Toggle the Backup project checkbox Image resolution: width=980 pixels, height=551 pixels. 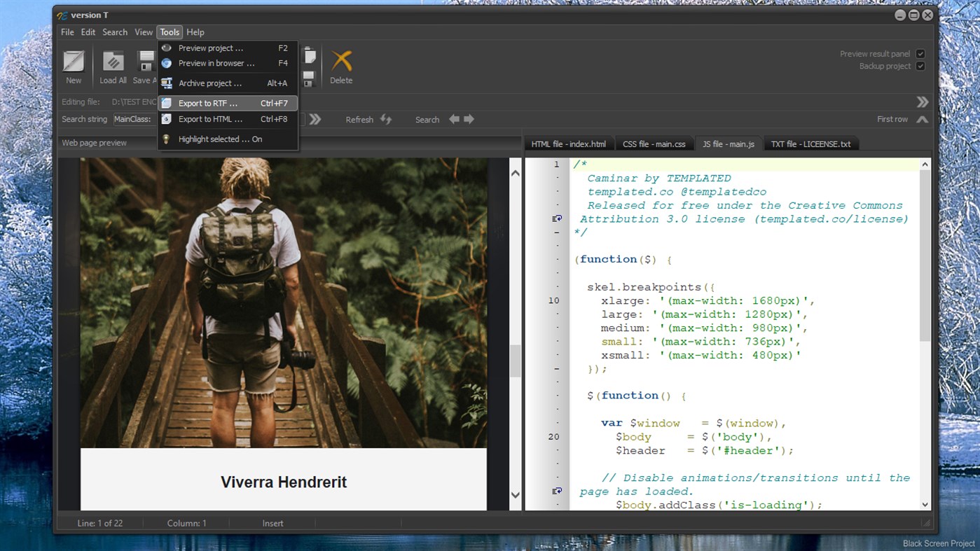point(920,67)
